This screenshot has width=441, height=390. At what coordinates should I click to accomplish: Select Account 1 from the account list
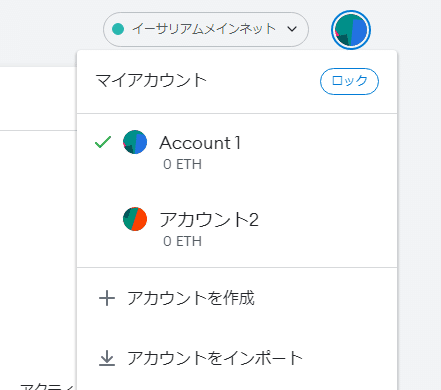237,152
